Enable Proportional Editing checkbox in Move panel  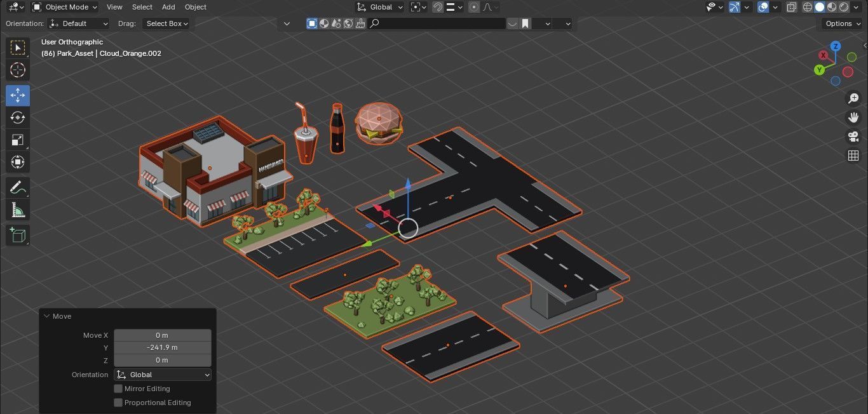coord(118,403)
